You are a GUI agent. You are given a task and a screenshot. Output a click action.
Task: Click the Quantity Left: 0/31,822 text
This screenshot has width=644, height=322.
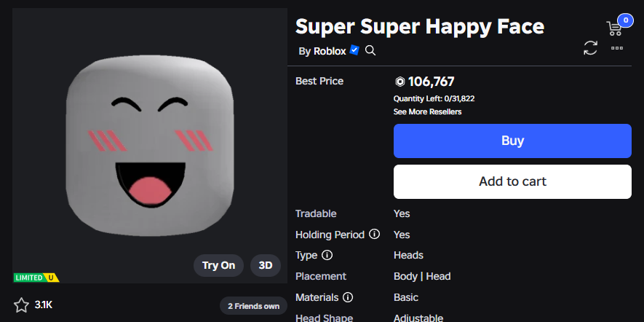point(434,98)
